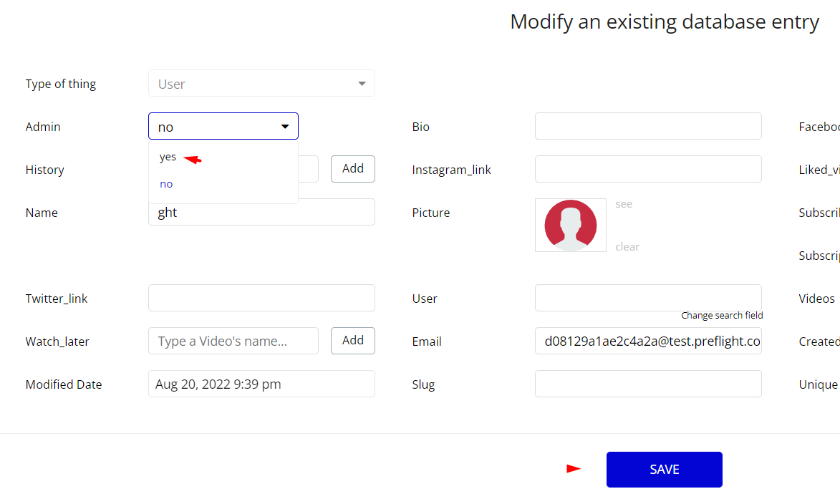Screen dimensions: 840x504
Task: Click Add button next to Watch_later
Action: coord(353,341)
